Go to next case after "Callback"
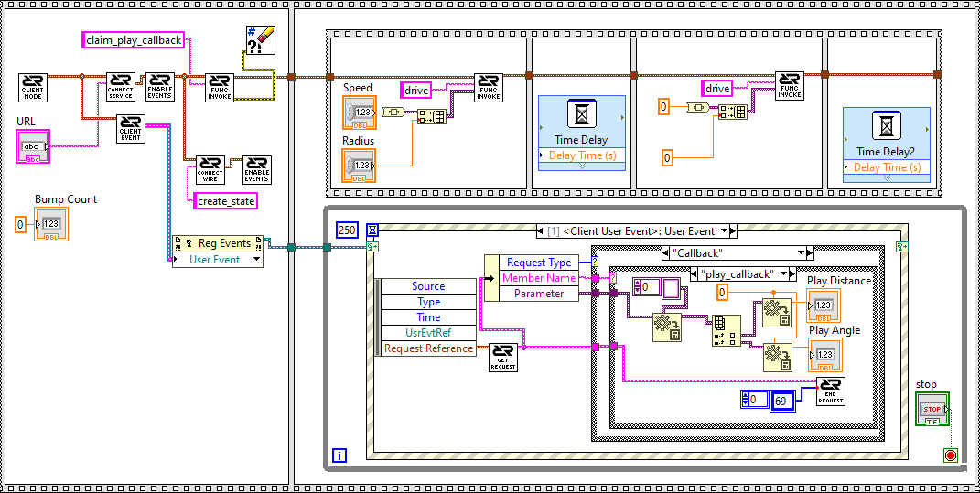The width and height of the screenshot is (980, 493). point(811,253)
